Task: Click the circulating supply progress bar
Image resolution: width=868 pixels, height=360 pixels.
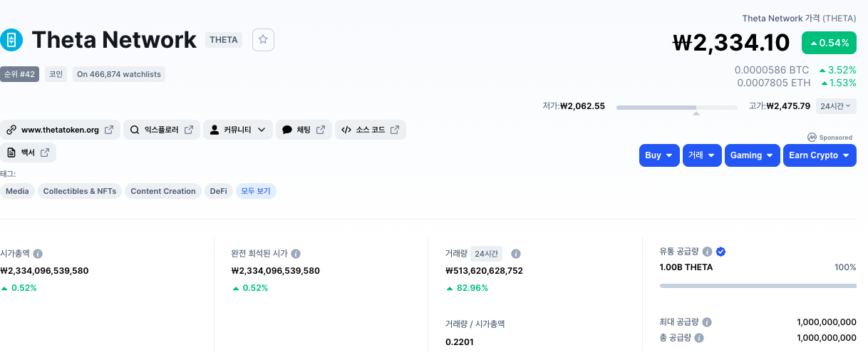Action: (x=758, y=286)
